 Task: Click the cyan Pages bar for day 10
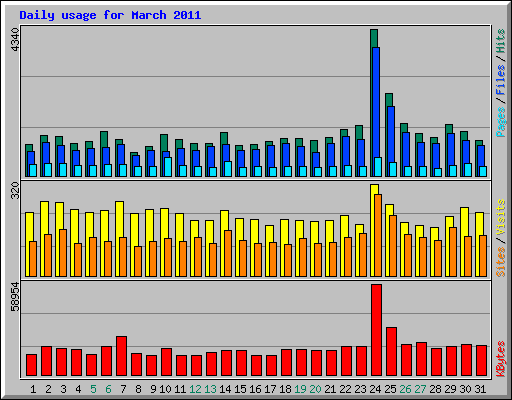pos(168,167)
